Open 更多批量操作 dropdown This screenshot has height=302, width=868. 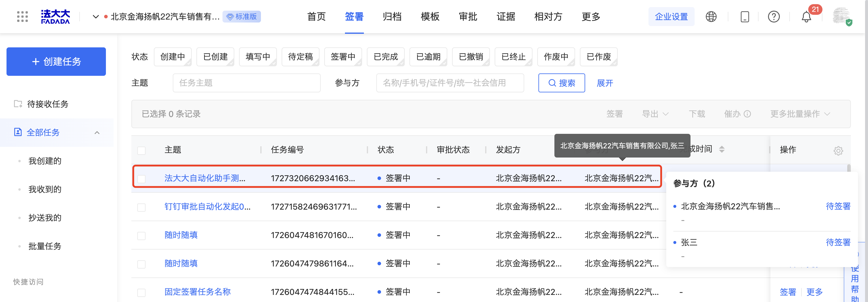(x=800, y=114)
